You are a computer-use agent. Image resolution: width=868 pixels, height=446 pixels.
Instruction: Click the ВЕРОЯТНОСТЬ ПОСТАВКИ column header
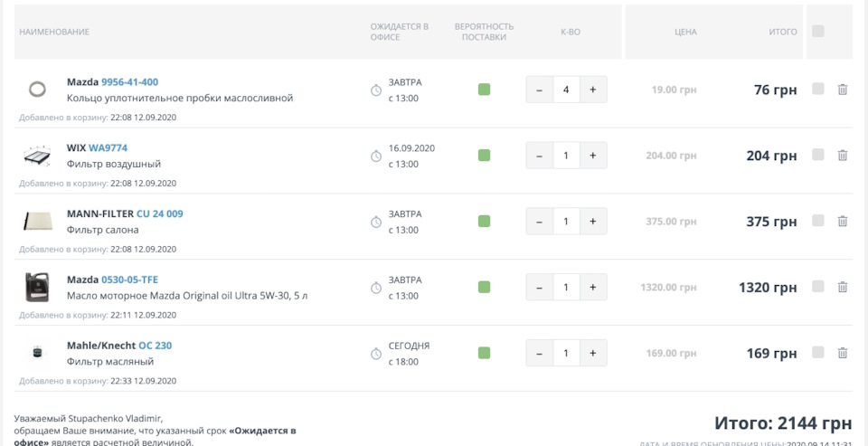tap(484, 33)
